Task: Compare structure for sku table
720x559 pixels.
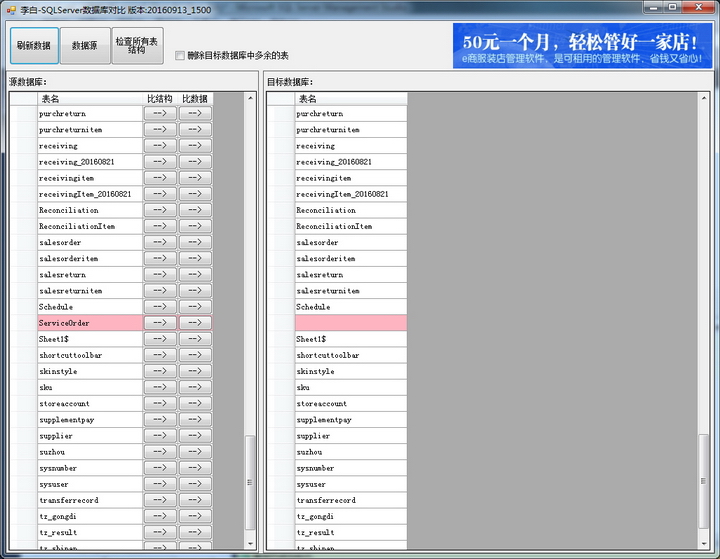Action: [160, 387]
